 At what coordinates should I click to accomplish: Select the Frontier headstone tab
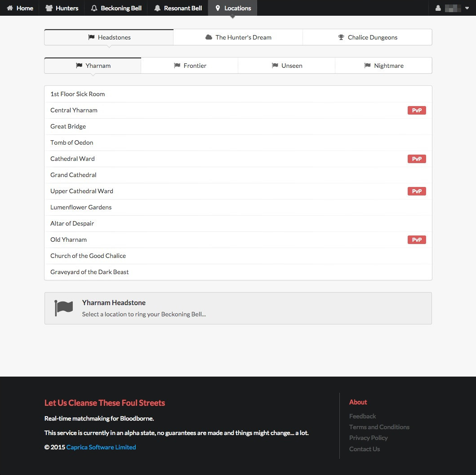190,66
